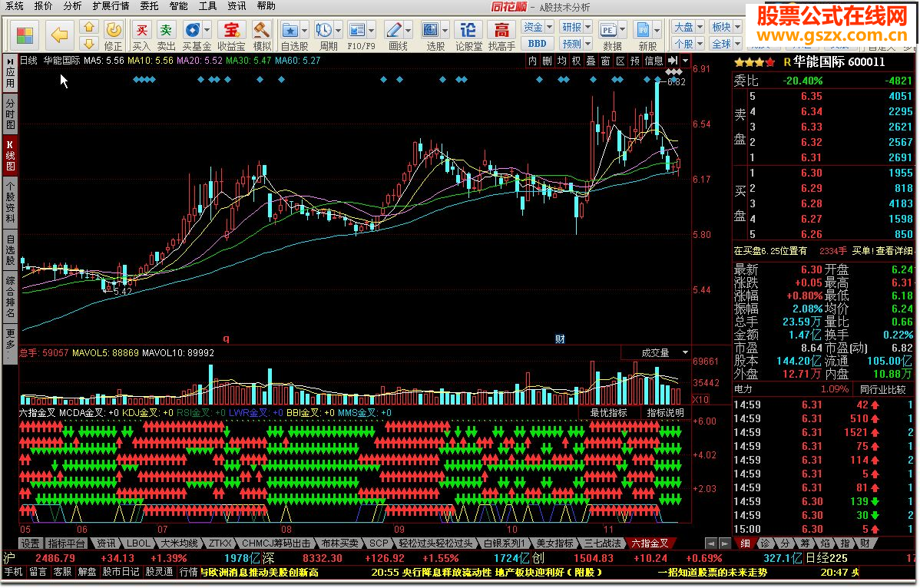Click the 财 marker on the chart timeline
Viewport: 920px width, 588px height.
tap(560, 339)
